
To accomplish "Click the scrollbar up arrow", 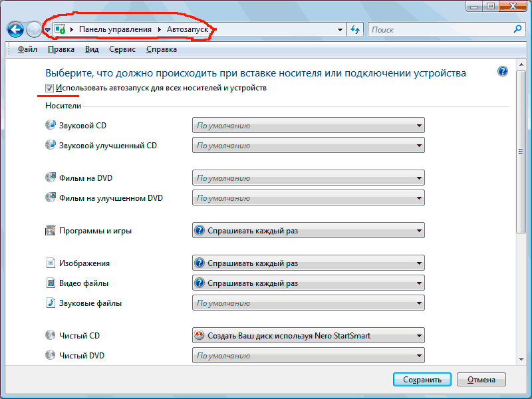I will tap(521, 64).
